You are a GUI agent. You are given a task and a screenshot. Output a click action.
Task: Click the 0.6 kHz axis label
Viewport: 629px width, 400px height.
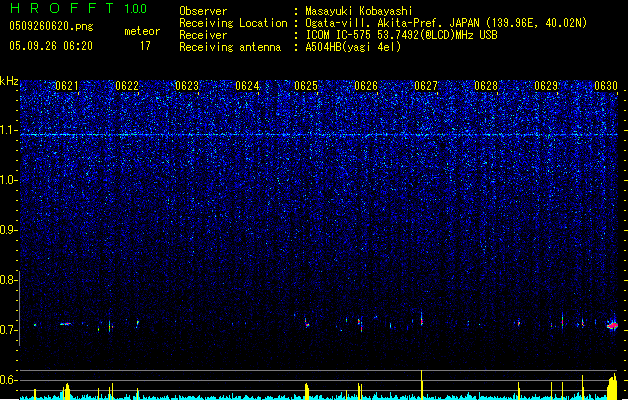coord(8,380)
